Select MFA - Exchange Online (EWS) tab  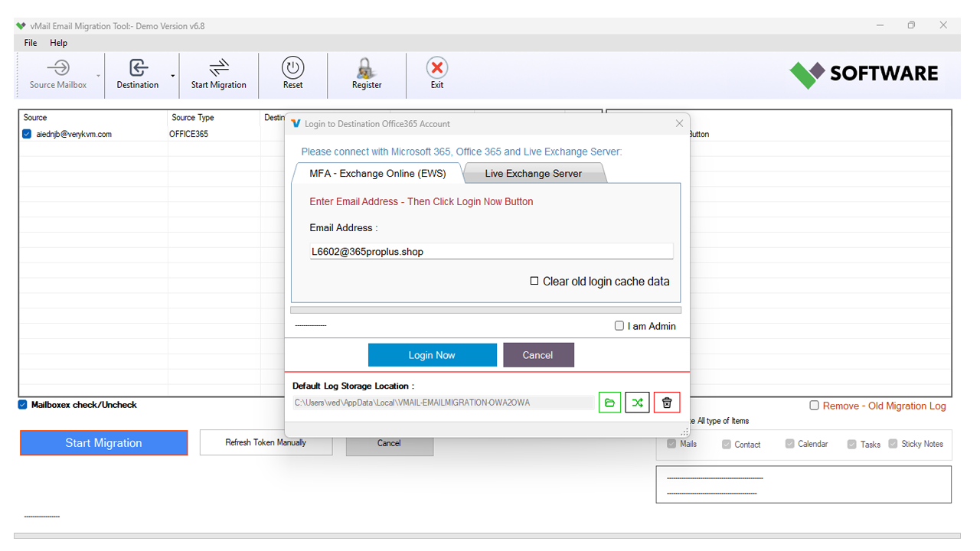pos(377,173)
